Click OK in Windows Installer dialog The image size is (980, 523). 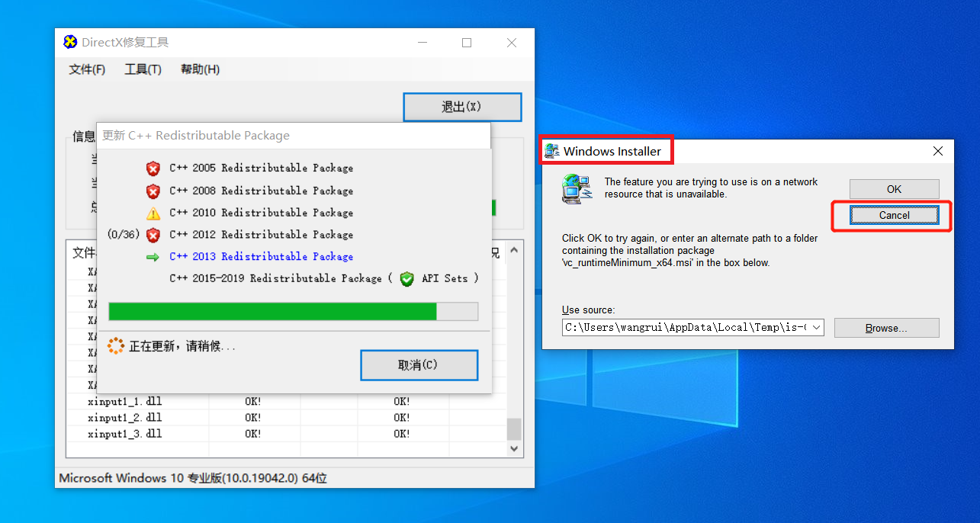(894, 189)
